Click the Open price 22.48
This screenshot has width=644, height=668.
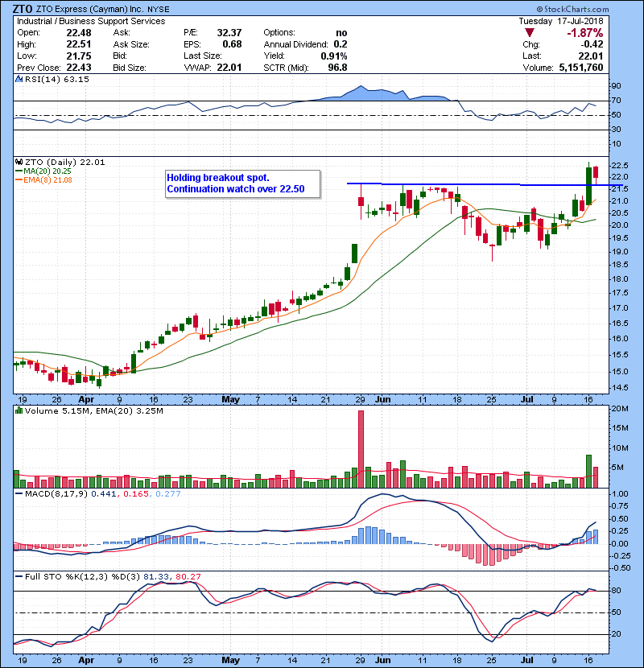(x=78, y=33)
